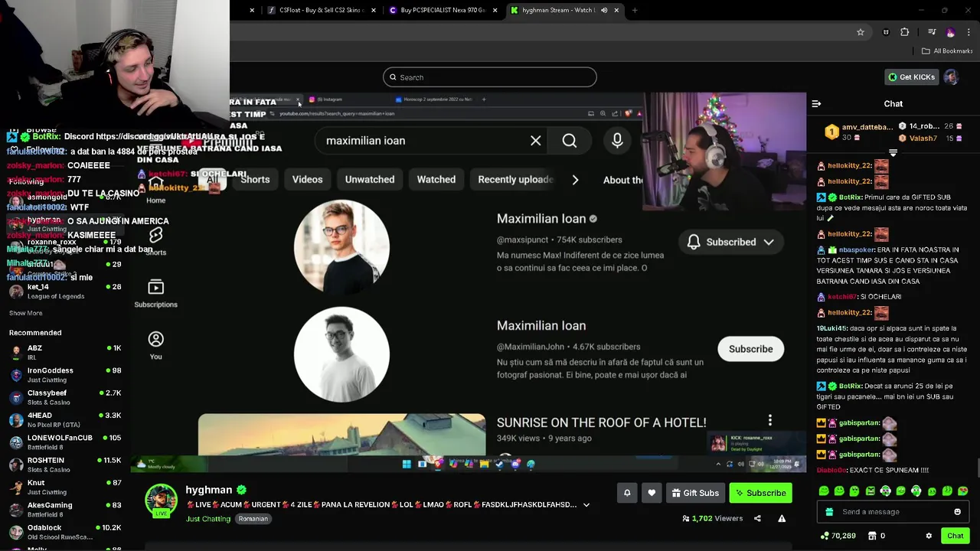Open the Get KICKs button

coord(911,77)
